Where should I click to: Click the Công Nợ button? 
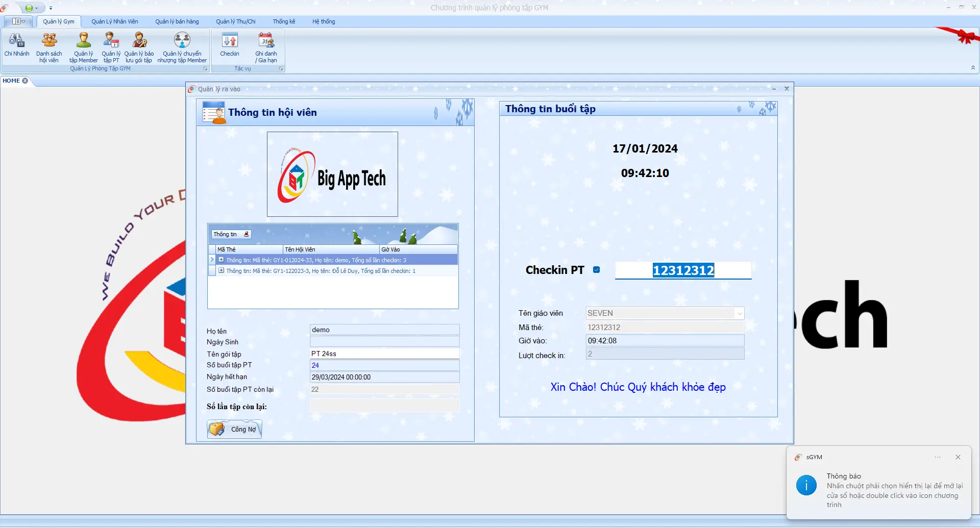coord(235,429)
